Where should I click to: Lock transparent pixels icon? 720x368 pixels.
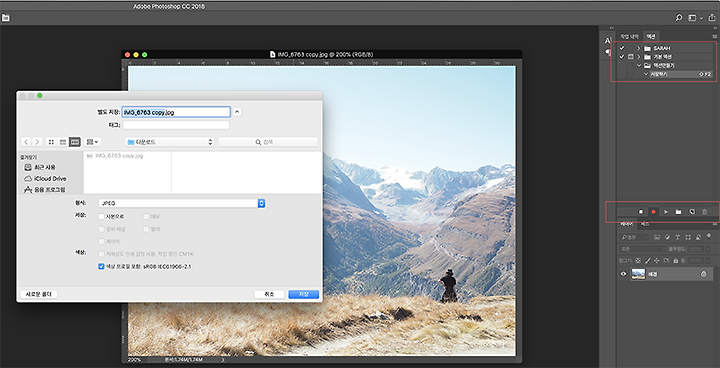coord(638,260)
